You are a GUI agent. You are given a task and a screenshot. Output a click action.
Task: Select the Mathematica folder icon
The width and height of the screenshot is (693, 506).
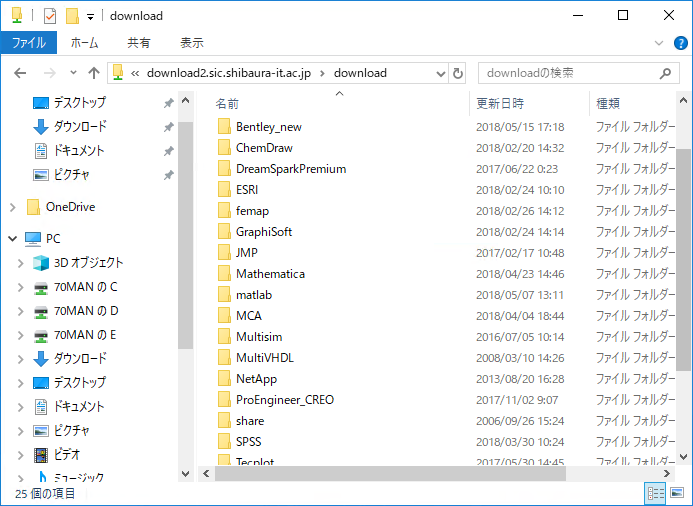tap(224, 273)
